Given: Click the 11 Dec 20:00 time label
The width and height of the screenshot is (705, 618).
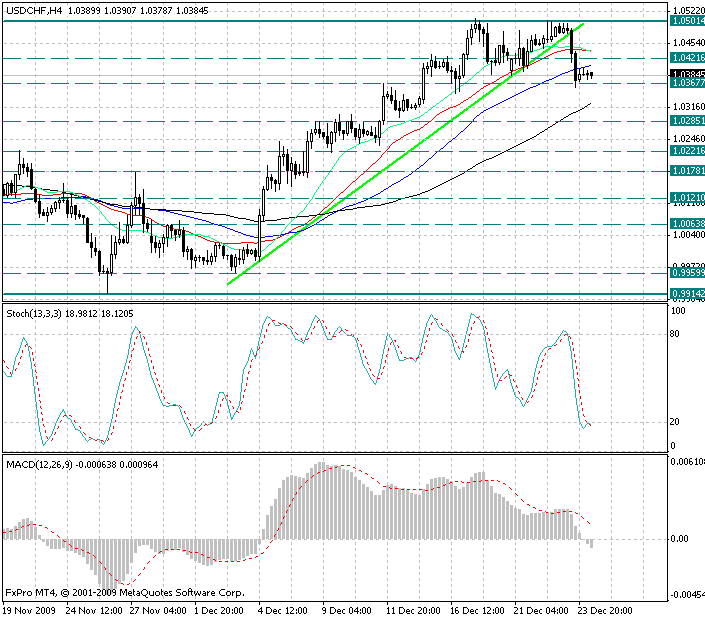Looking at the screenshot, I should [413, 611].
